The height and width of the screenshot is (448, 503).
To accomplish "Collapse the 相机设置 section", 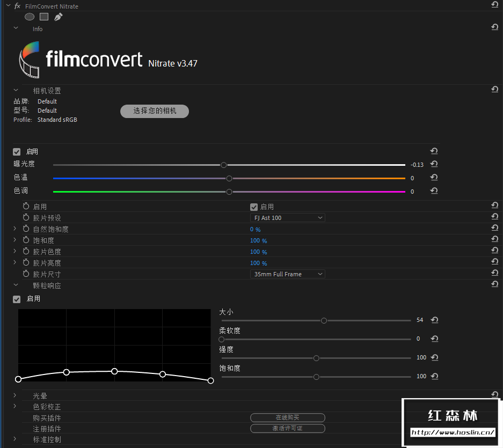I will (x=16, y=90).
